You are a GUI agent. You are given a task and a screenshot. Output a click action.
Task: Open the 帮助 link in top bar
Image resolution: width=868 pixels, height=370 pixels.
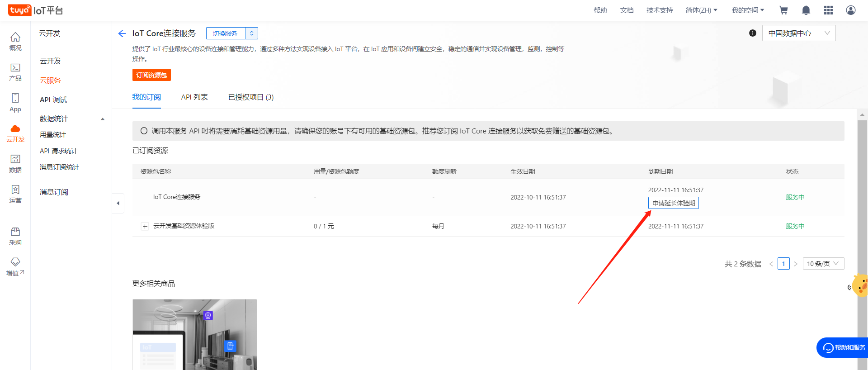[x=600, y=10]
